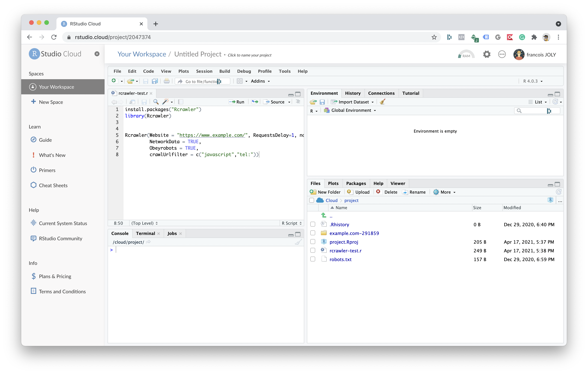Check the rcrawler-test.r file checkbox
The width and height of the screenshot is (588, 374).
313,251
